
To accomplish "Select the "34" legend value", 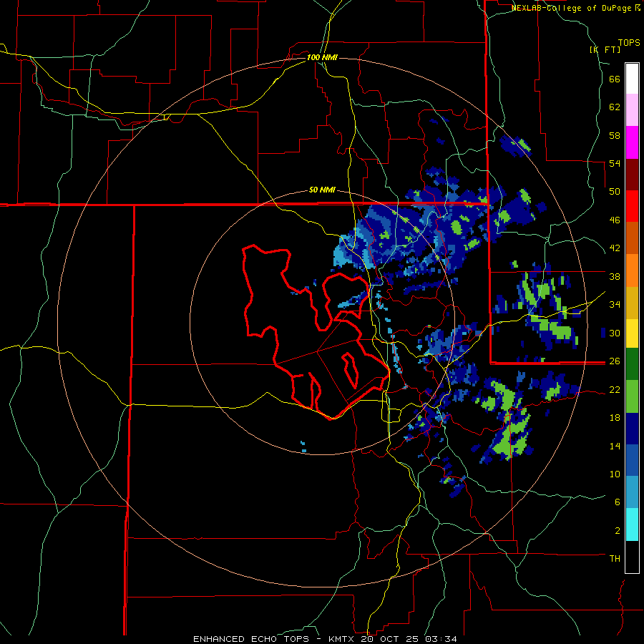I will pos(615,305).
